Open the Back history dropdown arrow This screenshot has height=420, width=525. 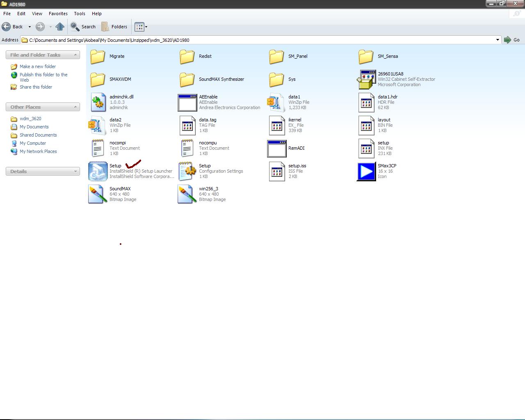click(30, 27)
